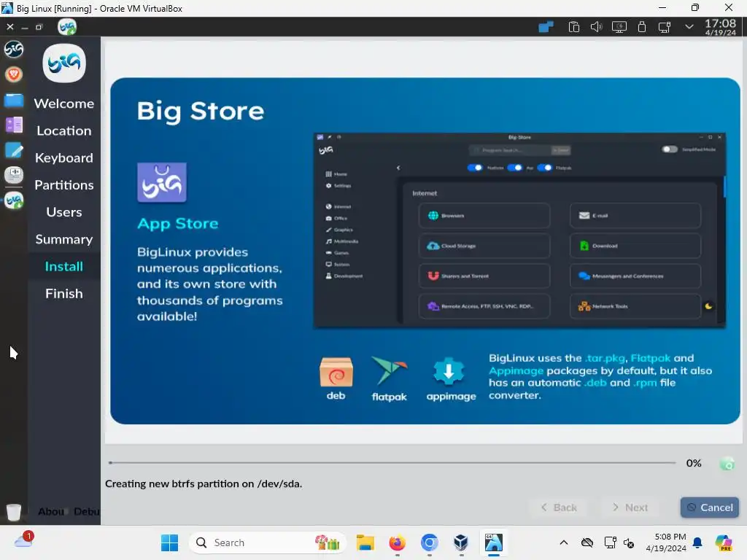This screenshot has height=560, width=747.
Task: Open the blue folder file manager icon
Action: [x=14, y=101]
